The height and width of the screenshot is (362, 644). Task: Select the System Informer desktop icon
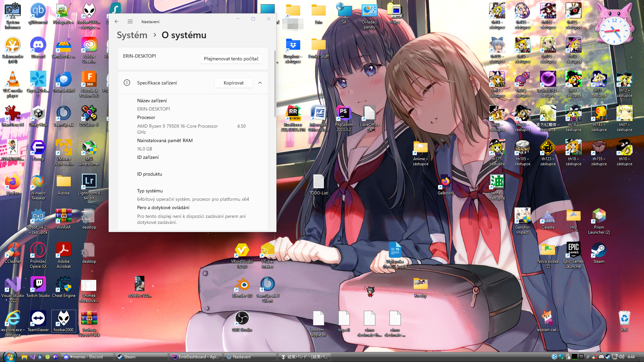[x=13, y=16]
